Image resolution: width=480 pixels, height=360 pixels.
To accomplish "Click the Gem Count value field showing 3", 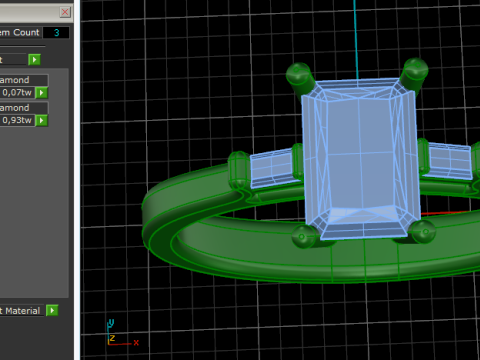I will point(56,33).
